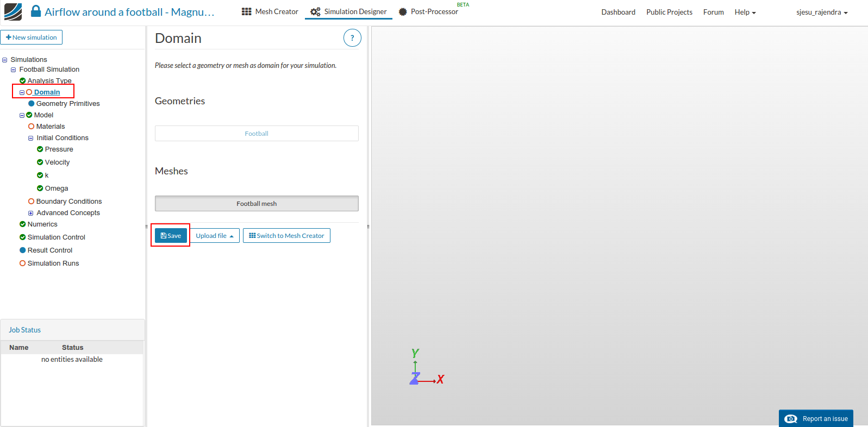This screenshot has width=868, height=427.
Task: Select Analysis Type in the tree
Action: coord(49,81)
